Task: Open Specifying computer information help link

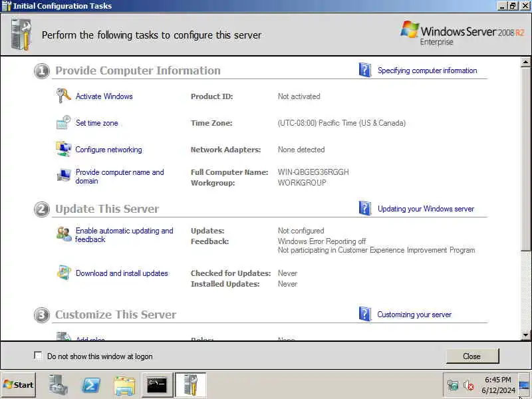Action: pyautogui.click(x=427, y=70)
